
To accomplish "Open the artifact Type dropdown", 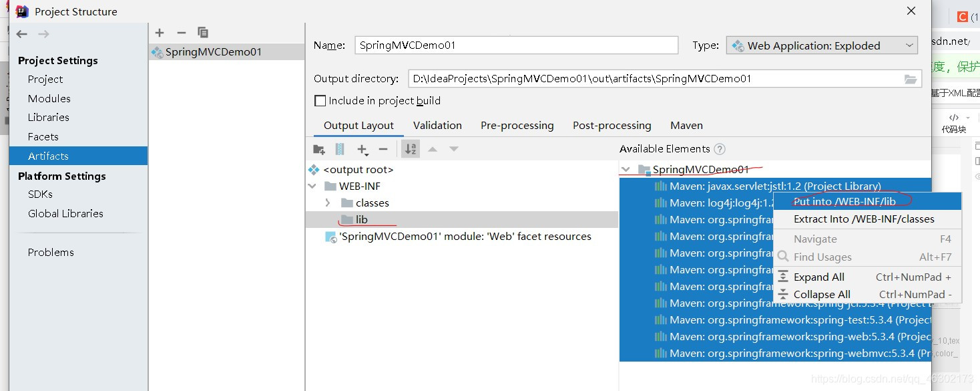I will pyautogui.click(x=823, y=45).
